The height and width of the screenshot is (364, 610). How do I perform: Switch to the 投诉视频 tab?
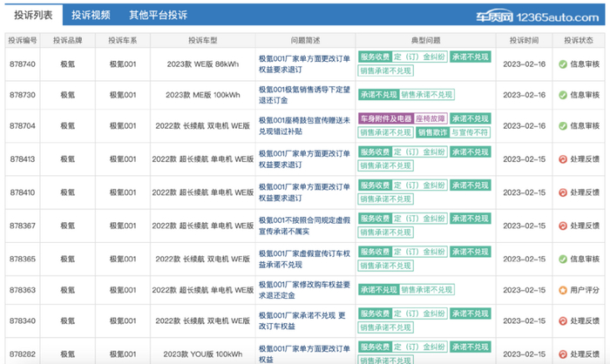point(91,15)
